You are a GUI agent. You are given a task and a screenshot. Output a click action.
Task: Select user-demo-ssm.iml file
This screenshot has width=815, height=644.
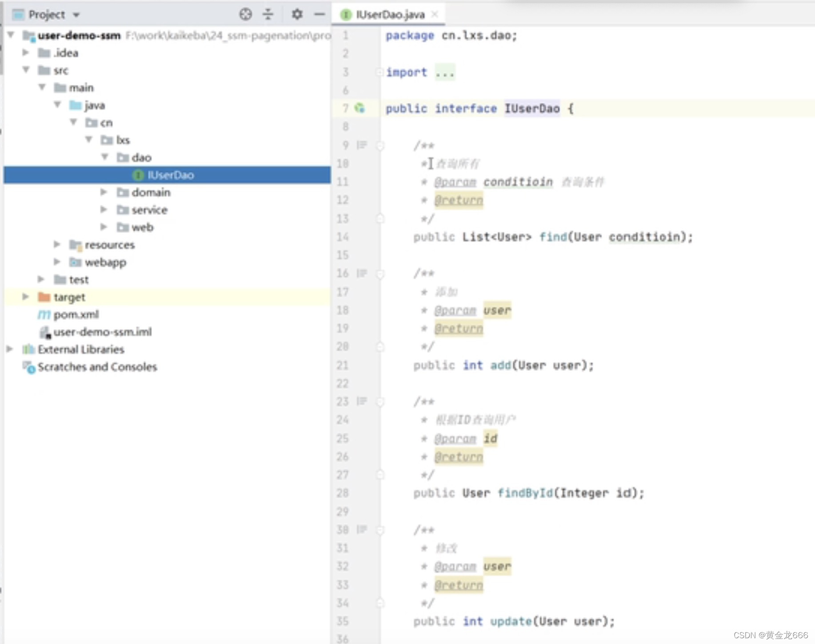tap(103, 332)
